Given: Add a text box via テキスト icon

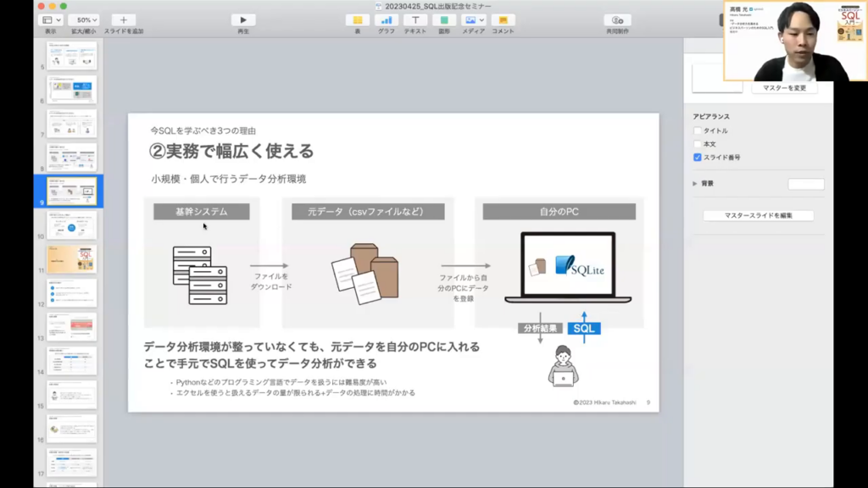Looking at the screenshot, I should [x=415, y=19].
